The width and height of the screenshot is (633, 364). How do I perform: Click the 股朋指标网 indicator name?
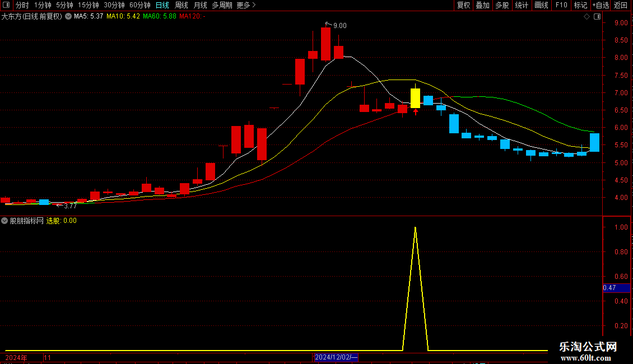click(x=27, y=221)
